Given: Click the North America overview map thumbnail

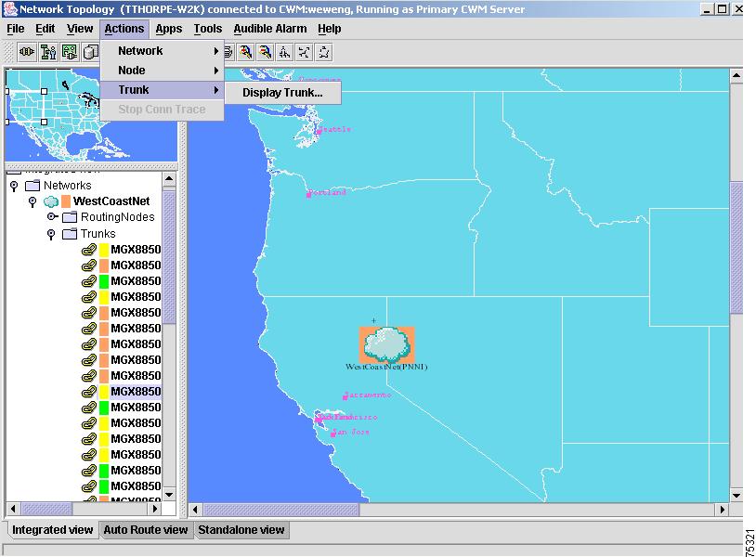Looking at the screenshot, I should [92, 115].
